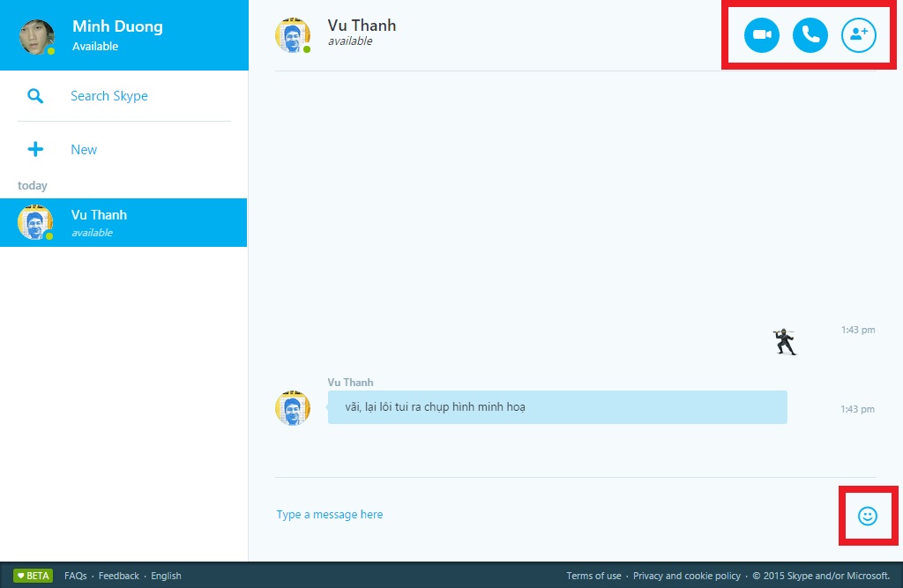Click Minh Duong's profile avatar
The image size is (903, 588).
pyautogui.click(x=36, y=36)
